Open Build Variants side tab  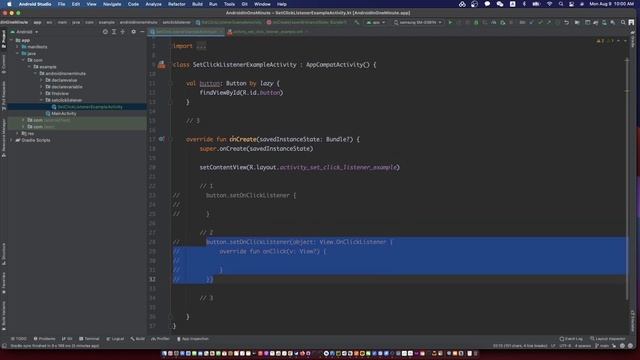(x=4, y=315)
